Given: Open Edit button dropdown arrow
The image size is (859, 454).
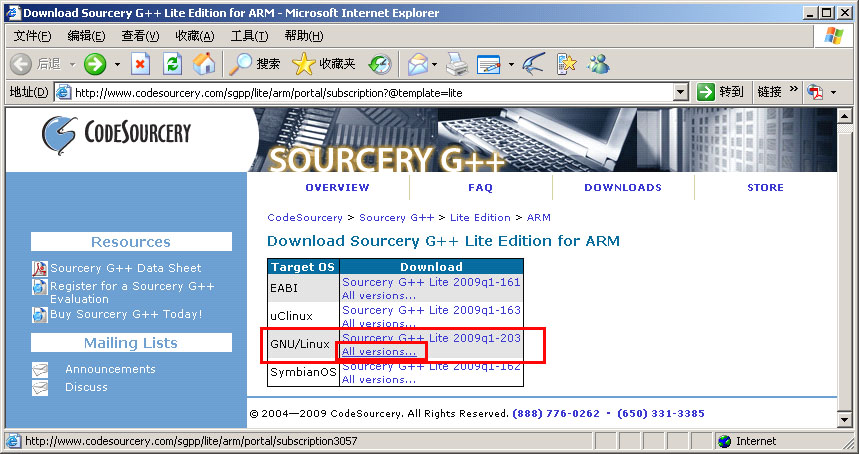Looking at the screenshot, I should coord(511,65).
